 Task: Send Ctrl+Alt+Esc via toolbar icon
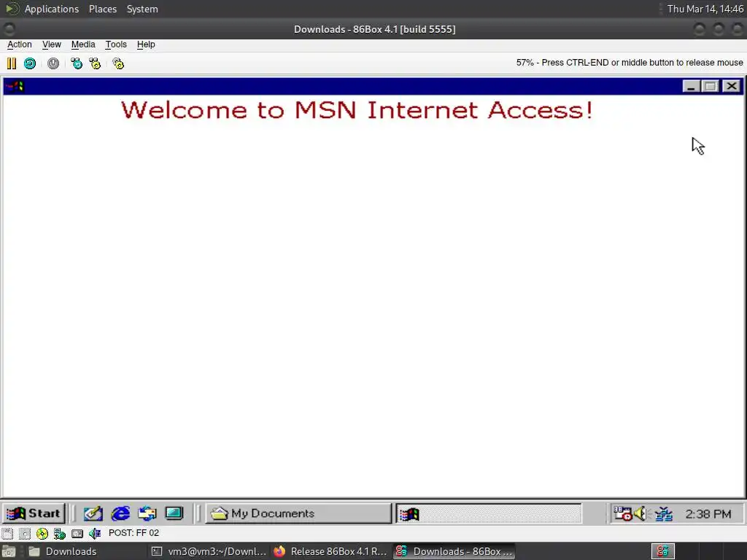[95, 63]
